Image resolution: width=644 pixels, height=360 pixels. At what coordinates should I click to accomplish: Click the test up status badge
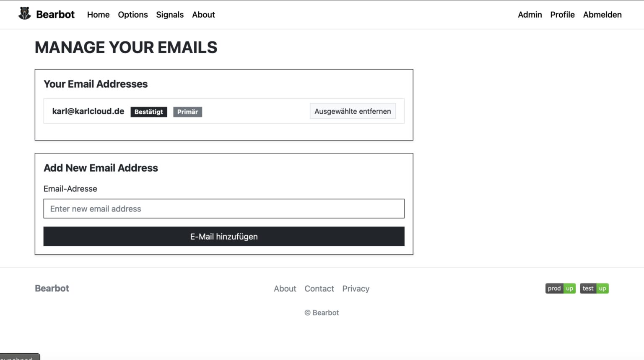[594, 289]
